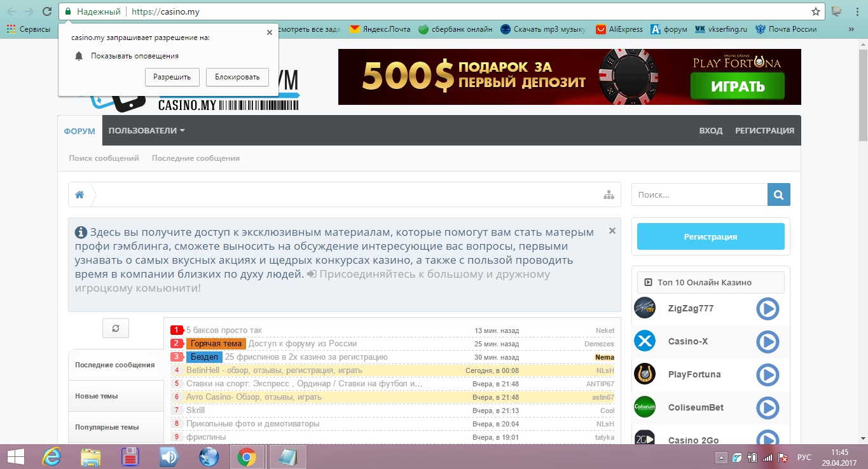Open the AliExpress bookmark

click(619, 29)
